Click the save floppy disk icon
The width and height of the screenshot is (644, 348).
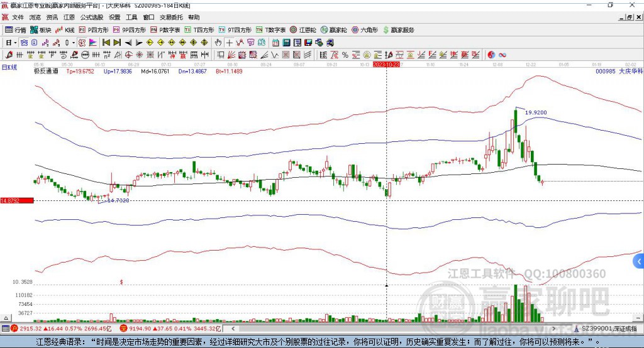point(308,43)
